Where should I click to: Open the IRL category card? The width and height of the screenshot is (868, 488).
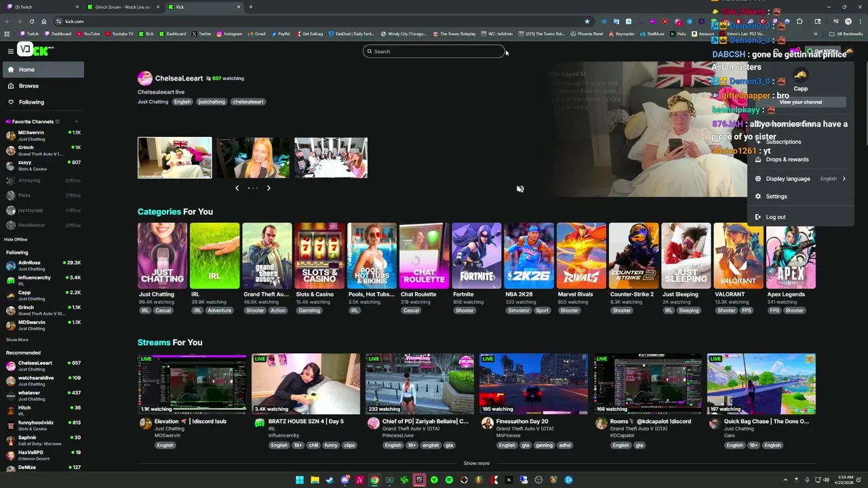pos(214,256)
